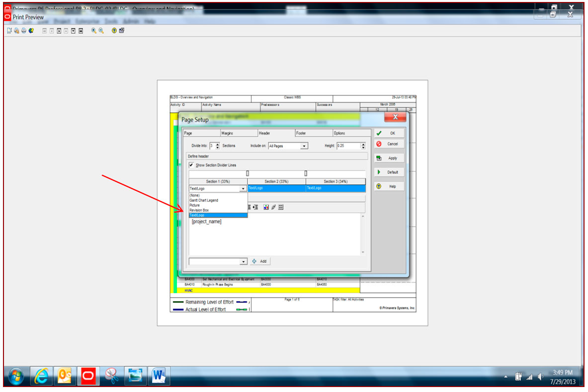This screenshot has height=392, width=588.
Task: Choose Revision Box in dropdown list
Action: 218,210
